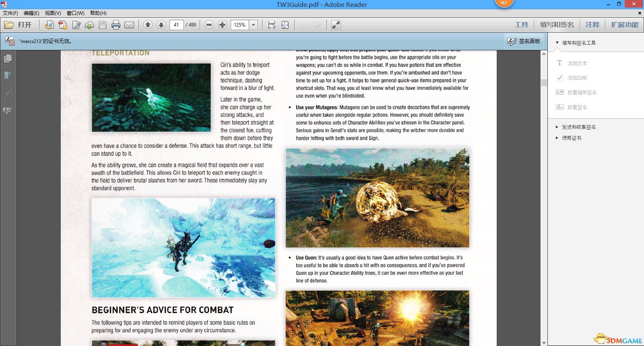Click the add sticky note icon

(304, 25)
